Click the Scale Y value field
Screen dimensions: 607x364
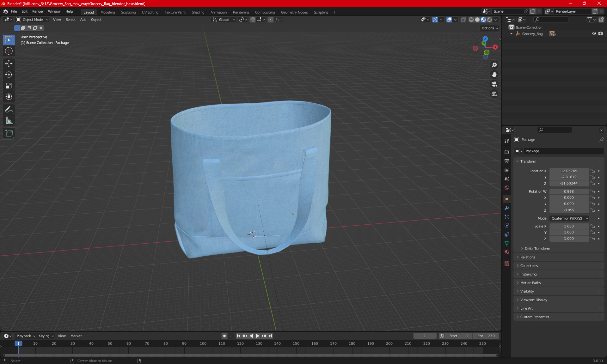click(569, 232)
